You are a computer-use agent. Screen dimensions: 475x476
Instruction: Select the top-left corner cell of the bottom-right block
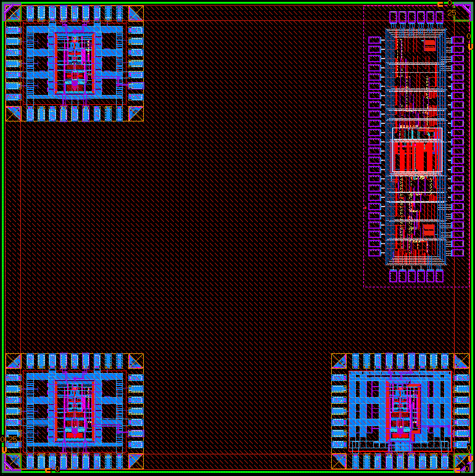(x=339, y=361)
